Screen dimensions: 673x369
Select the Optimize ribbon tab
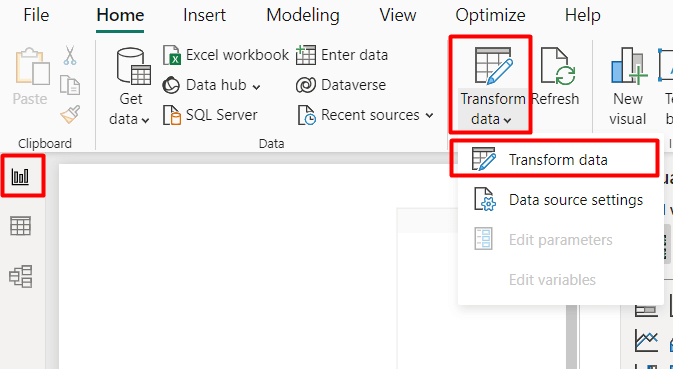click(490, 15)
